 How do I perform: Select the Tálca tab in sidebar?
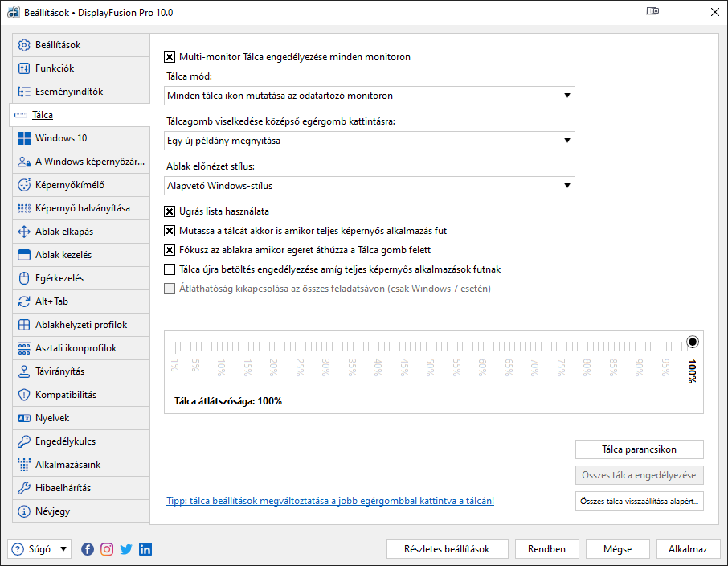[x=80, y=115]
